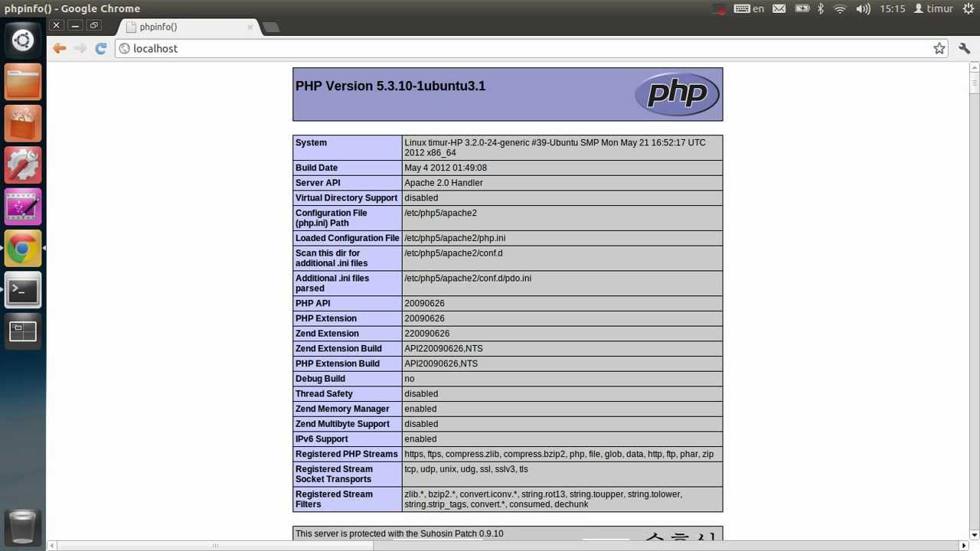
Task: Click the API220090626,NTS value
Action: (x=443, y=349)
